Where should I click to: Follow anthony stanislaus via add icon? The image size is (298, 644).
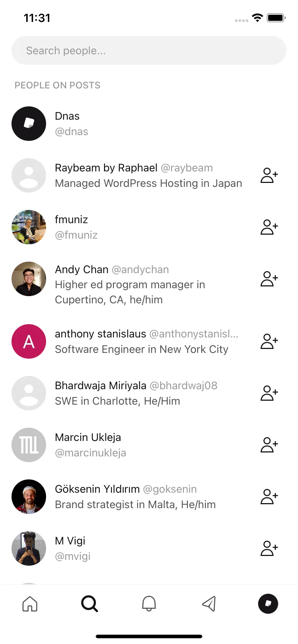pos(269,341)
